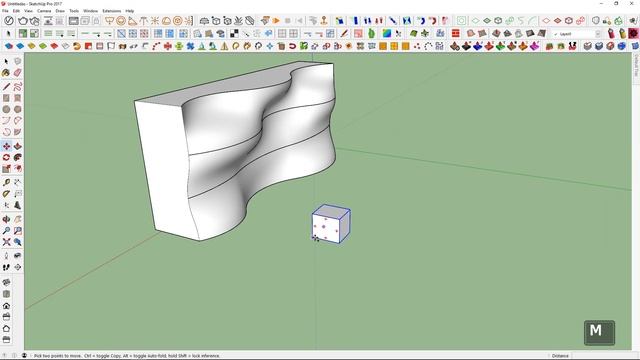640x360 pixels.
Task: Choose the Dimension tool
Action: point(18,182)
